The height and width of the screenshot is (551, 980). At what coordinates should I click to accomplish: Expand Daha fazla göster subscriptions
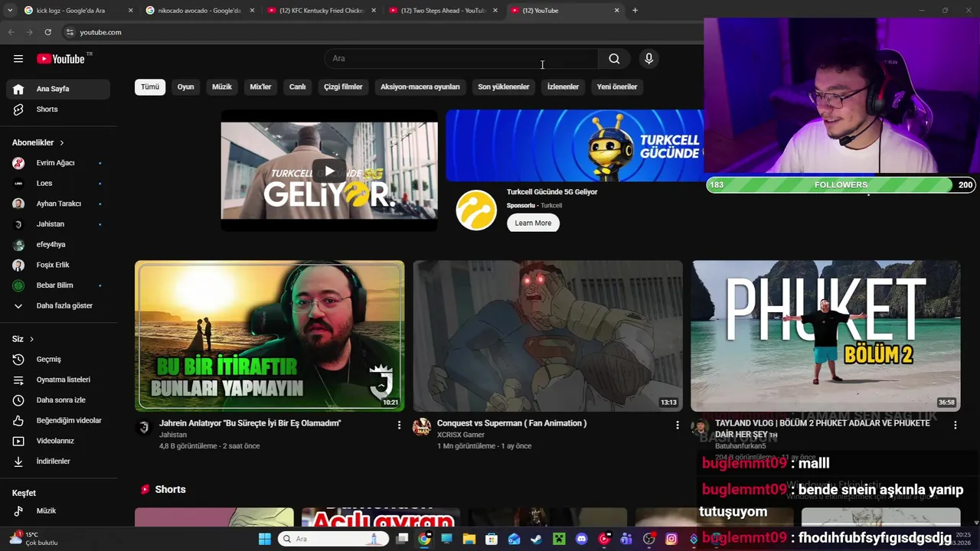click(x=58, y=306)
